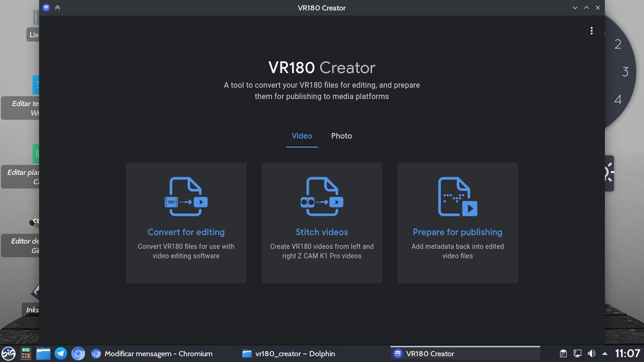Select VR180 Creator taskbar entry
Image resolution: width=644 pixels, height=362 pixels.
465,353
